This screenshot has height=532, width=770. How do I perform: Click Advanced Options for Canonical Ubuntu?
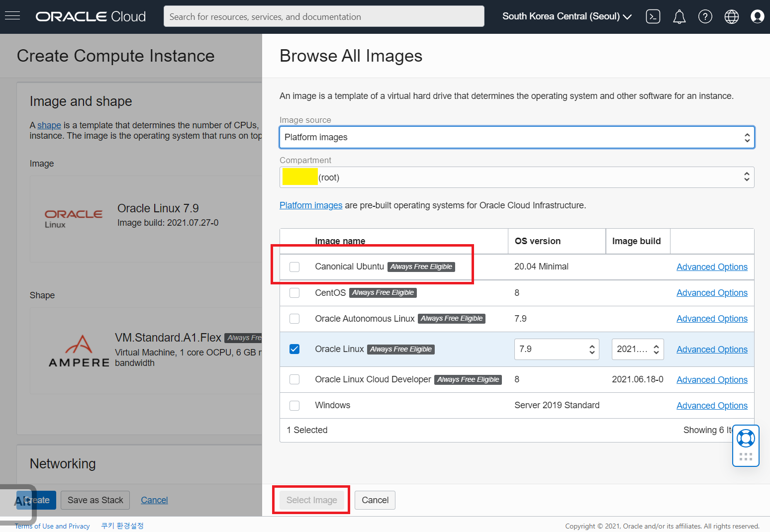pyautogui.click(x=712, y=267)
